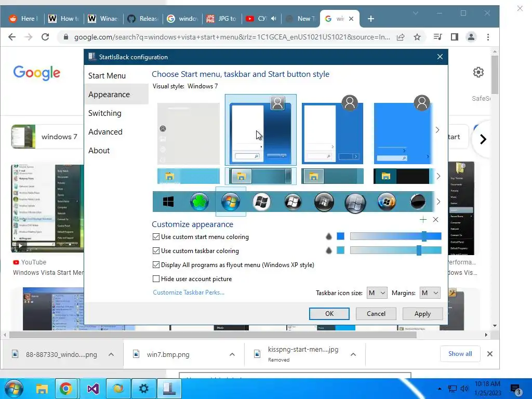Open the Margins dropdown
This screenshot has height=399, width=532.
coord(430,293)
